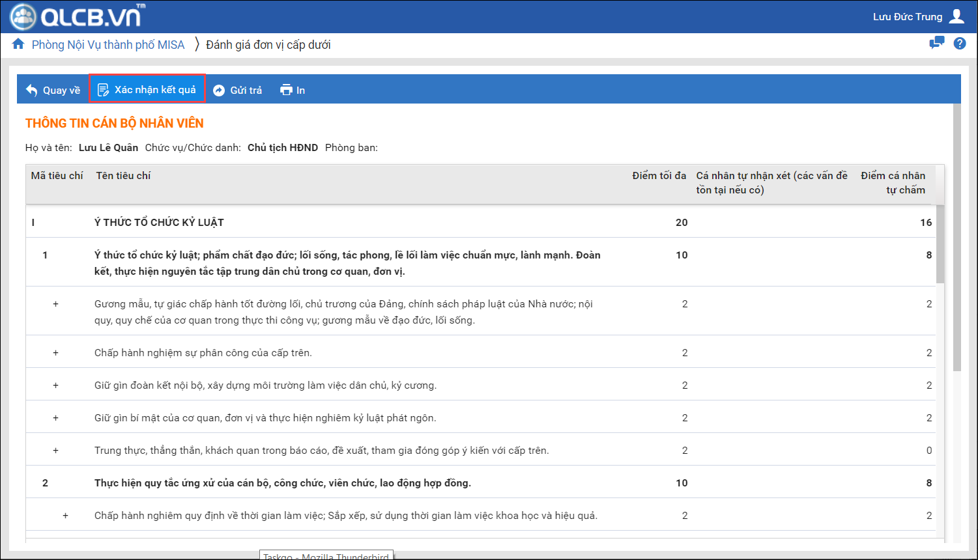Click the Quay về back arrow icon

[x=31, y=91]
